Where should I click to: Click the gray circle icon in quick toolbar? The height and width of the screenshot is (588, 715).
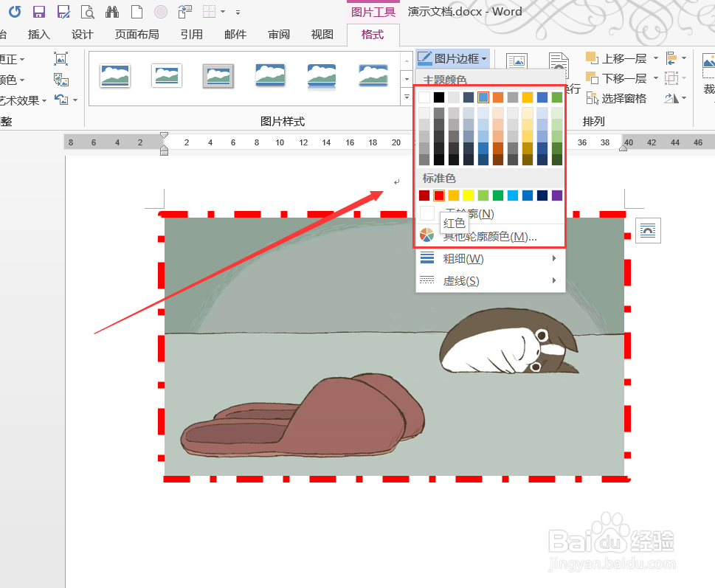[x=161, y=12]
